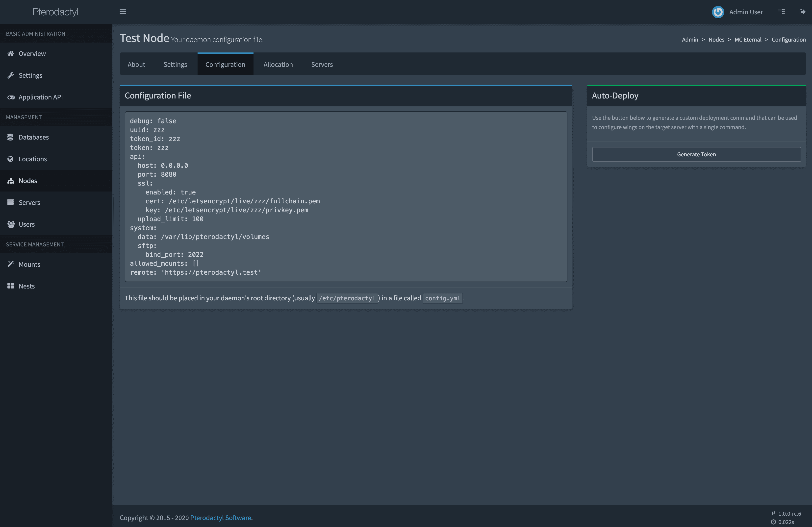Screen dimensions: 812x527
Task: Open the About tab
Action: click(136, 64)
